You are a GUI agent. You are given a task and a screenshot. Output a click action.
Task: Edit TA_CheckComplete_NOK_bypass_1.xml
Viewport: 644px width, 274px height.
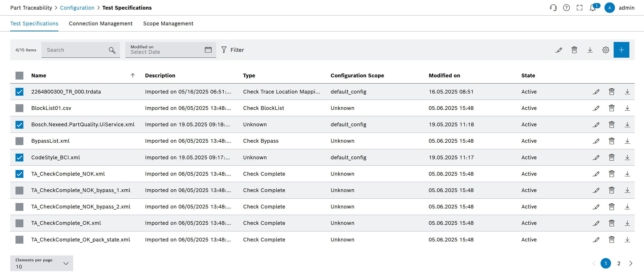point(596,190)
